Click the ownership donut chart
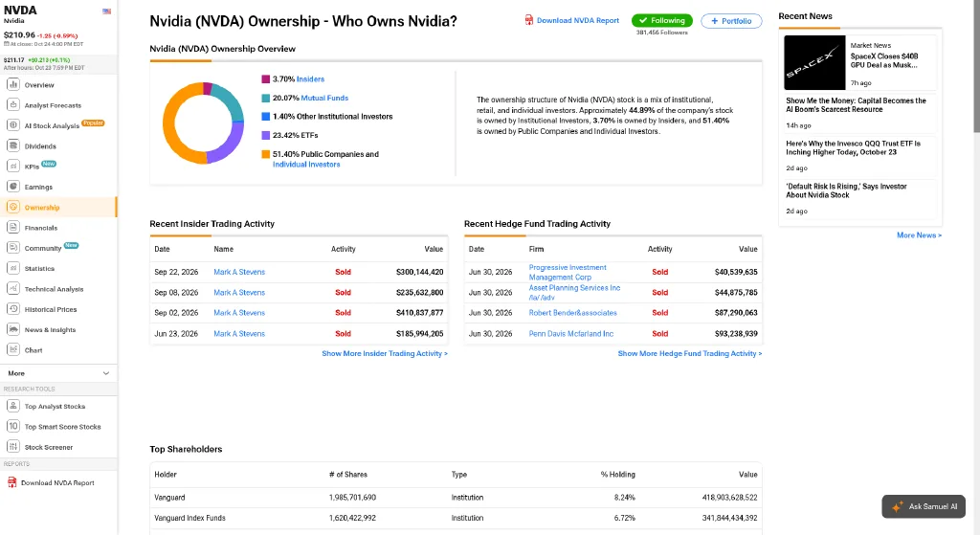This screenshot has height=535, width=980. point(203,123)
